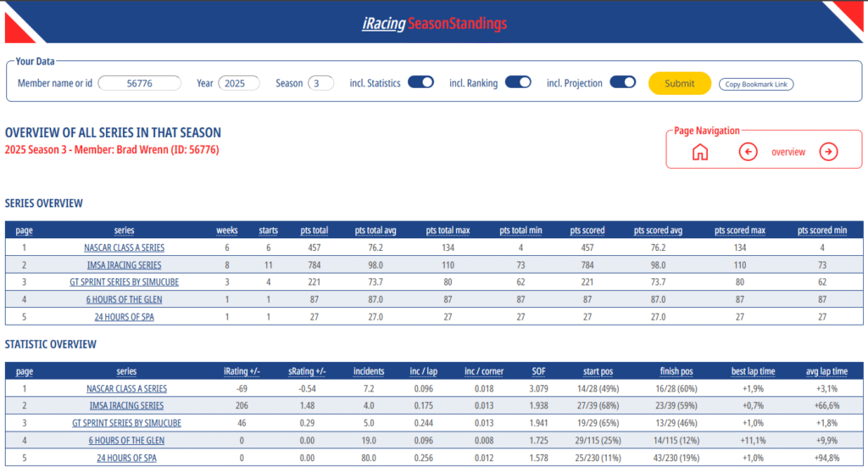Viewport: 868px width, 473px height.
Task: Select the iRating value '-69'
Action: click(x=242, y=389)
